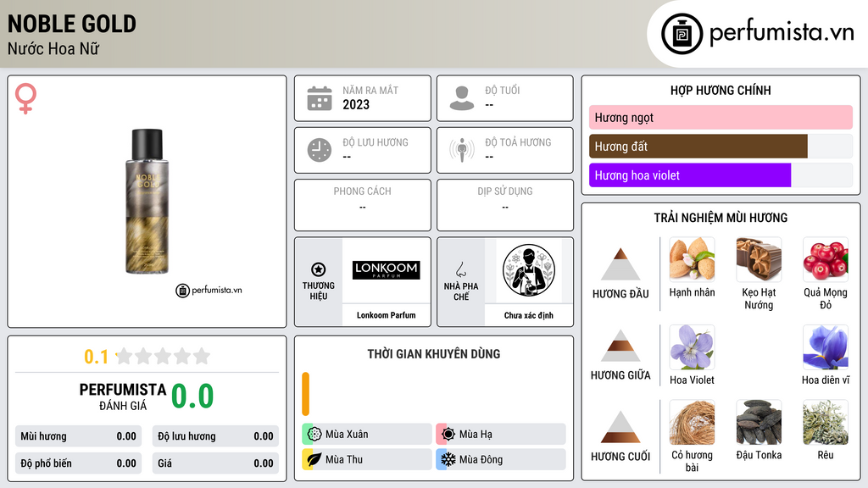Screen dimensions: 868x488
Task: Click the orange recommended time bar
Action: tap(305, 394)
